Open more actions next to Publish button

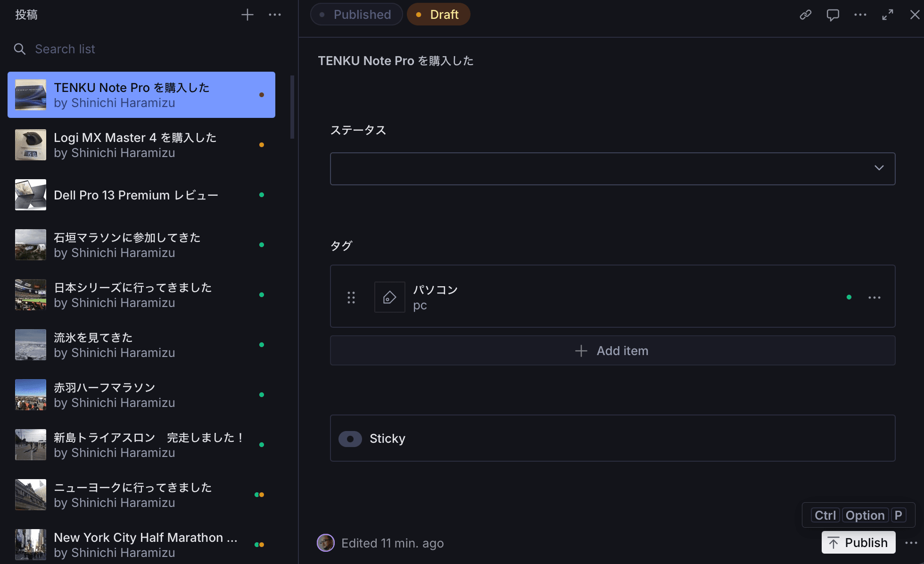[x=911, y=543]
